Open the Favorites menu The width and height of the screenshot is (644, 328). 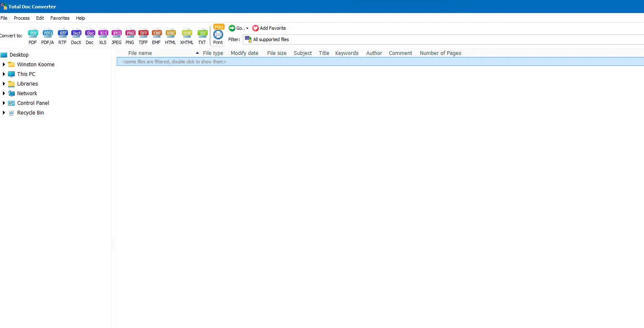coord(60,18)
